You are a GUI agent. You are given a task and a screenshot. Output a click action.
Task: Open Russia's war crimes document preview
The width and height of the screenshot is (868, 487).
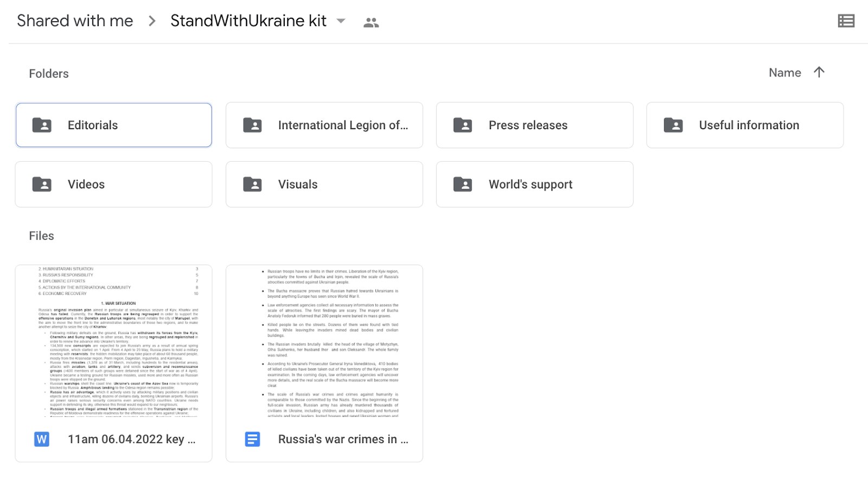coord(324,342)
